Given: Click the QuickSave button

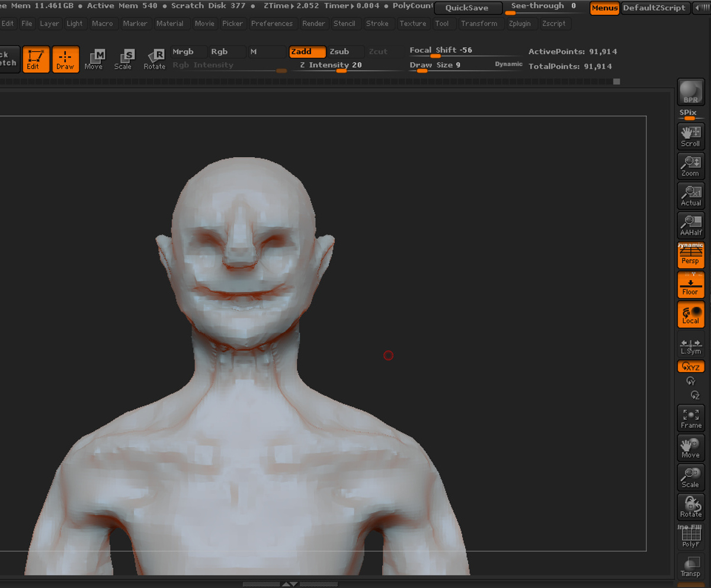Looking at the screenshot, I should pos(467,8).
